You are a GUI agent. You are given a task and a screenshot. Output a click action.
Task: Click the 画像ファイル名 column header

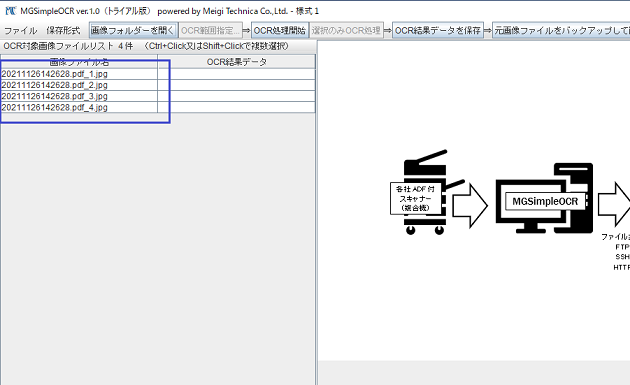tap(79, 62)
